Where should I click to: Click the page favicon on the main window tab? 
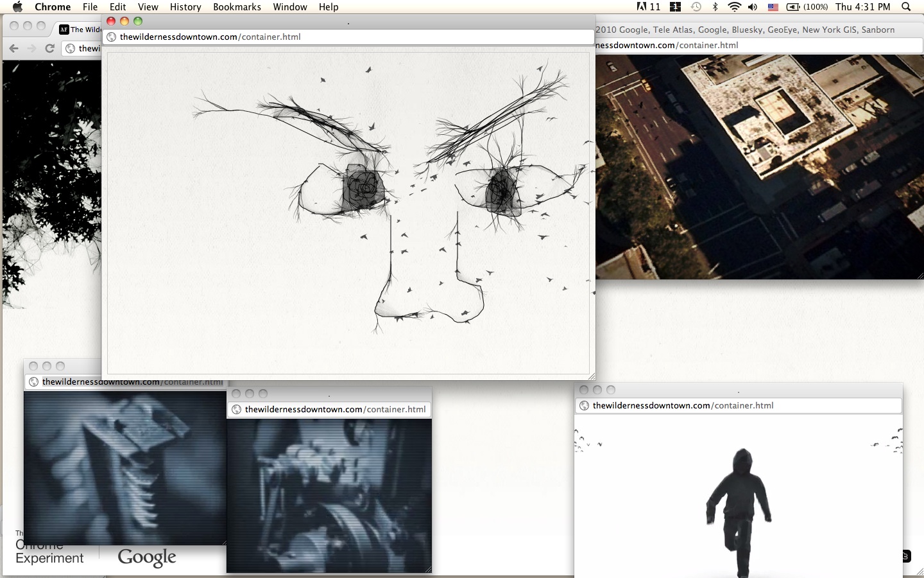tap(64, 30)
